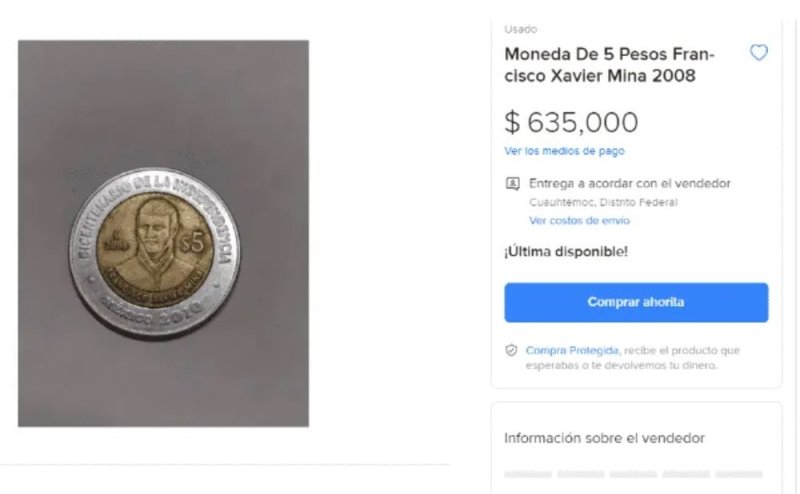Image resolution: width=800 pixels, height=494 pixels.
Task: Click the seller info loading placeholder bar
Action: 633,474
